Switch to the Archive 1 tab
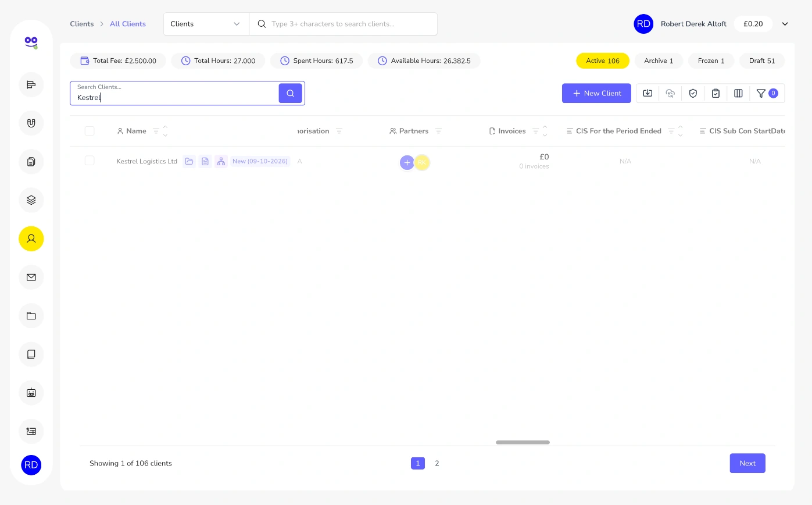 659,61
